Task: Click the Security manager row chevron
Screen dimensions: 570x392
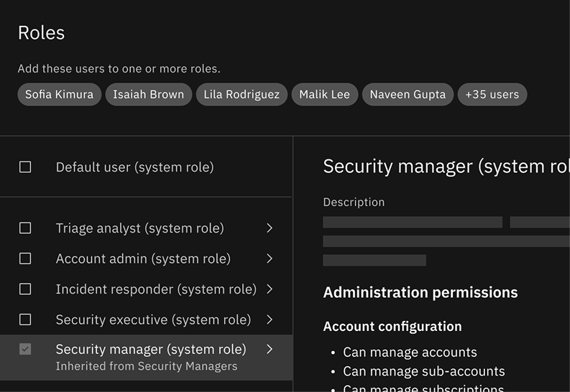Action: (270, 350)
